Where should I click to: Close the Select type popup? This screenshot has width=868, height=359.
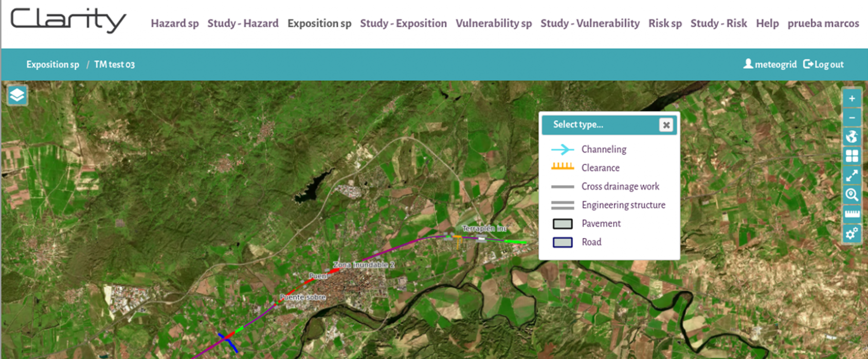[666, 125]
